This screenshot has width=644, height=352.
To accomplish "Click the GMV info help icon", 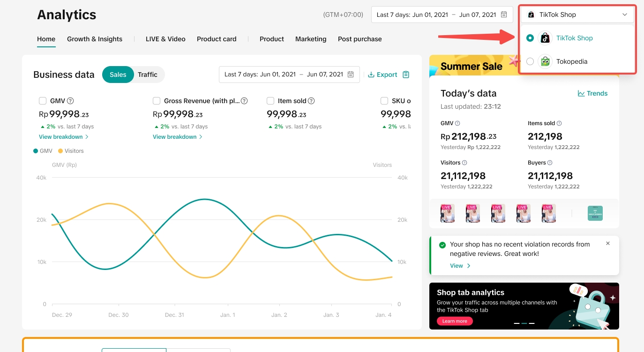I will [x=70, y=101].
